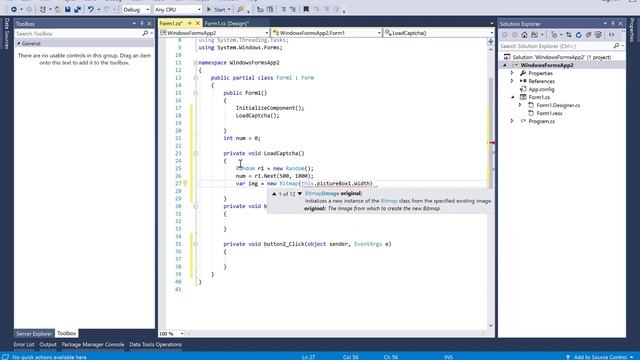The height and width of the screenshot is (360, 640).
Task: Select App.config in Solution Explorer
Action: 541,89
